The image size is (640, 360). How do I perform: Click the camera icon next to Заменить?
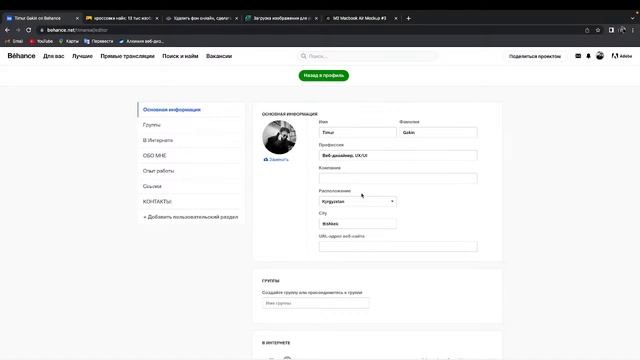click(x=266, y=160)
